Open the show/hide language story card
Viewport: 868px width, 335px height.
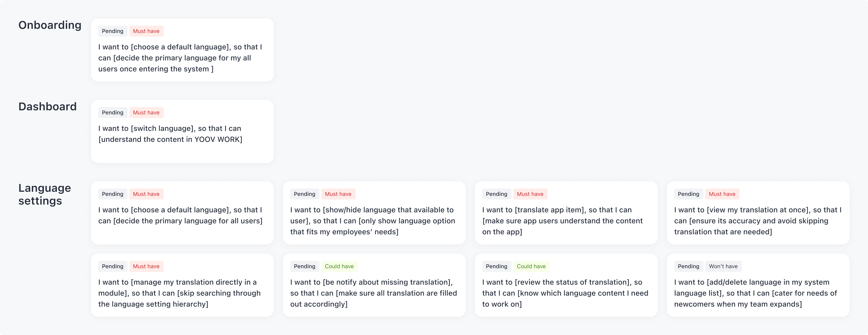374,213
